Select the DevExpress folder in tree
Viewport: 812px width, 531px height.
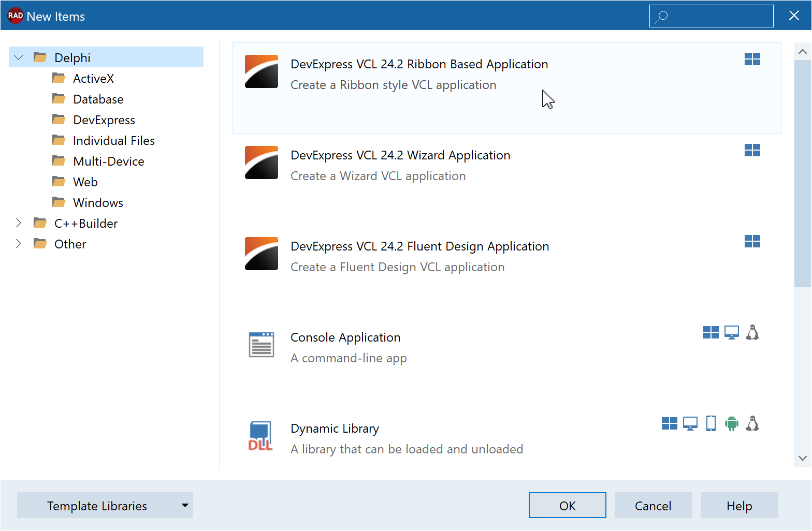click(104, 120)
